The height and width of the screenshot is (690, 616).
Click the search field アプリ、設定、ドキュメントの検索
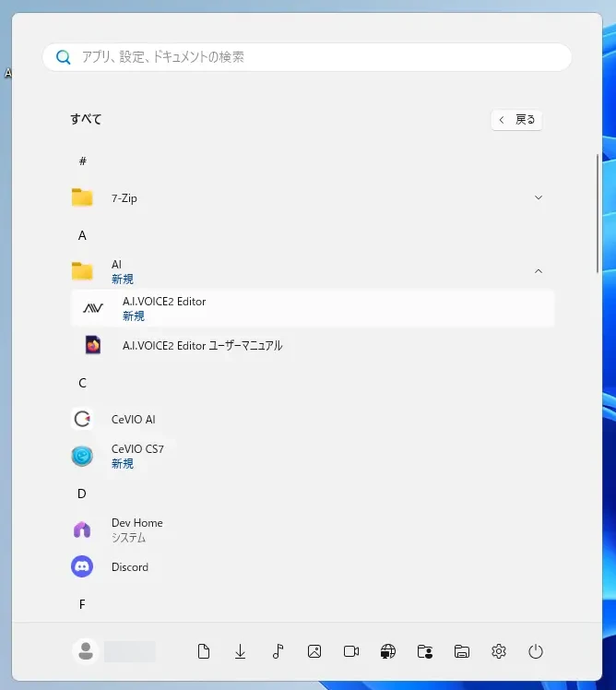[307, 57]
